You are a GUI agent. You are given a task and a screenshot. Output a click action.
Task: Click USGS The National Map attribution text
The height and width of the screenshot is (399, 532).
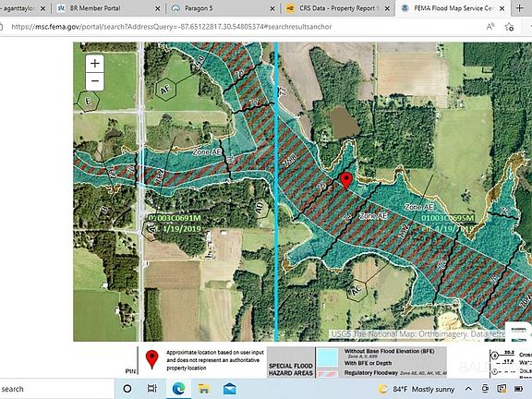pos(418,334)
